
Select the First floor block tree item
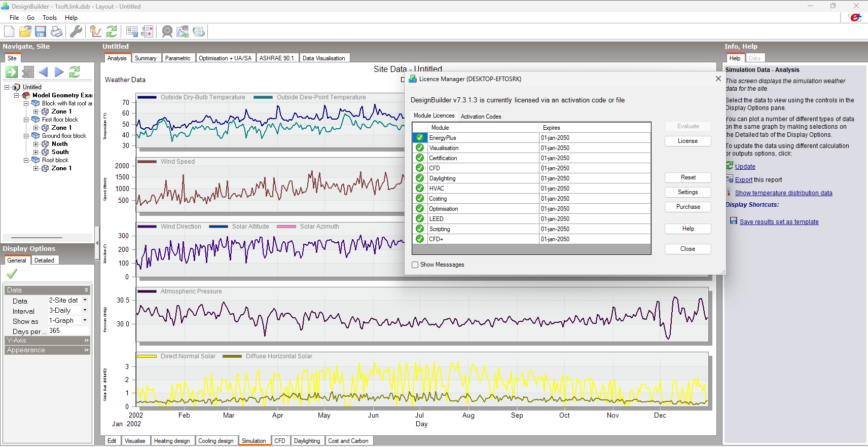(60, 120)
